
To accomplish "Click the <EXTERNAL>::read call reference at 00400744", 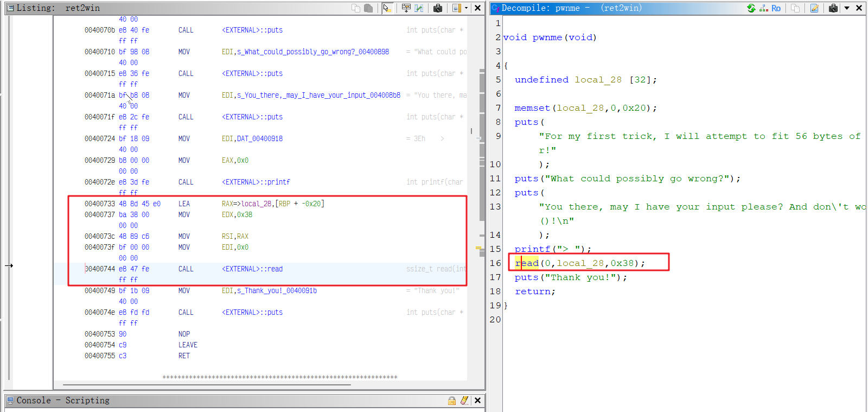I will coord(252,269).
